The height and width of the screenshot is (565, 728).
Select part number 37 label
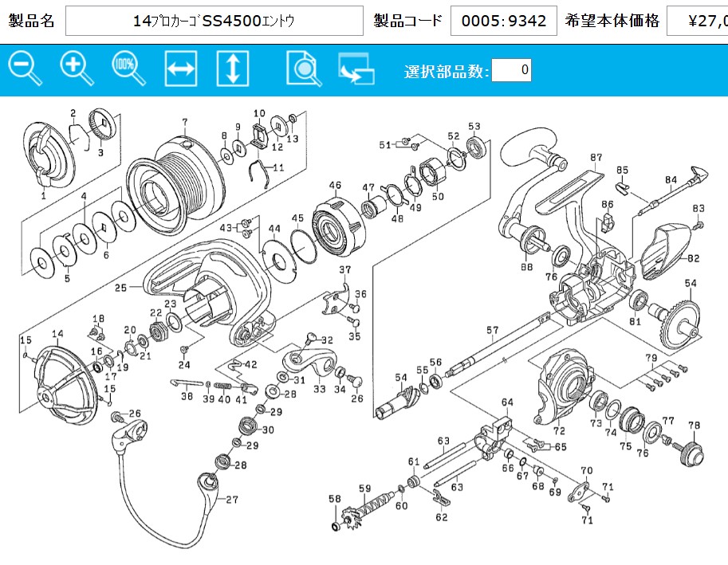click(345, 269)
